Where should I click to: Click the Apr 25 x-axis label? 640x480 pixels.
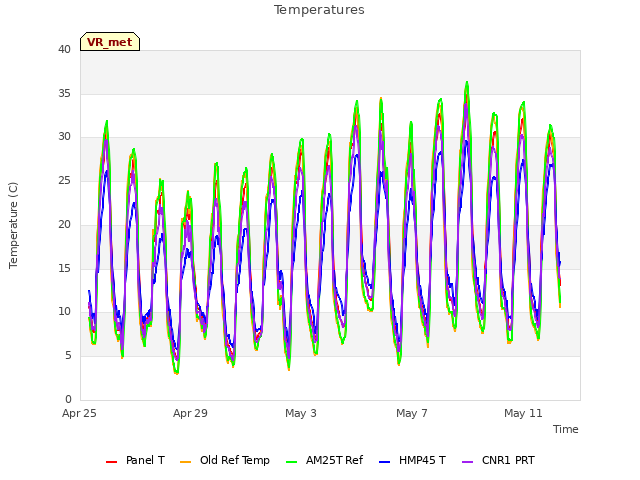pos(79,413)
